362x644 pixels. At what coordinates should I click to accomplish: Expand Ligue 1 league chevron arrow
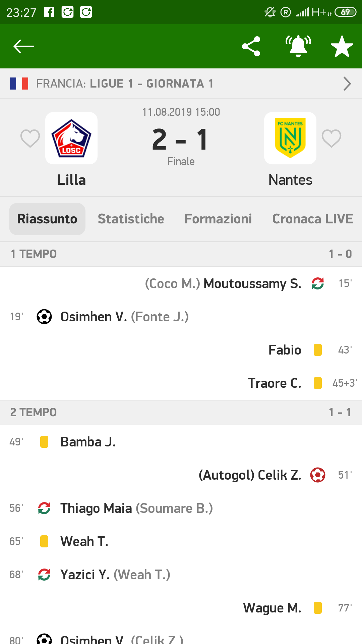[347, 84]
